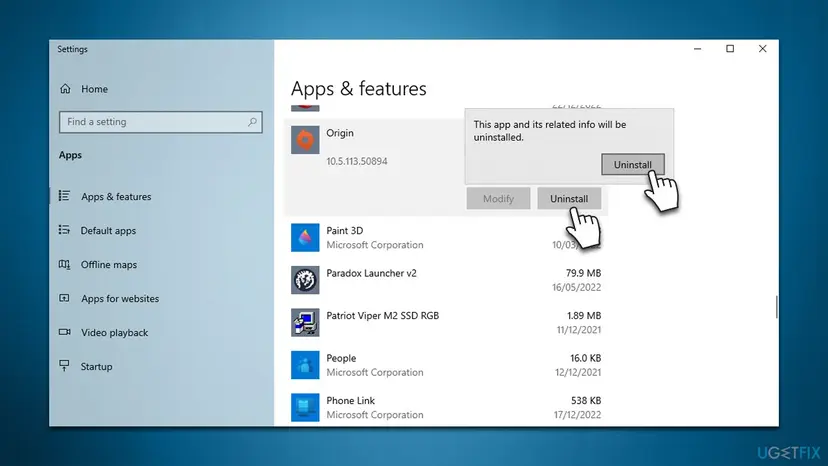Open Apps for websites settings
Image resolution: width=828 pixels, height=466 pixels.
click(x=120, y=299)
